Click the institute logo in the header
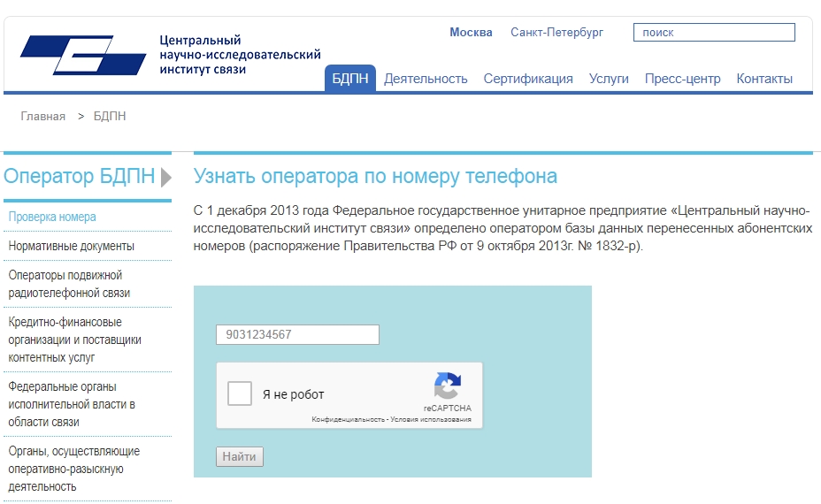This screenshot has height=504, width=821. coord(83,55)
